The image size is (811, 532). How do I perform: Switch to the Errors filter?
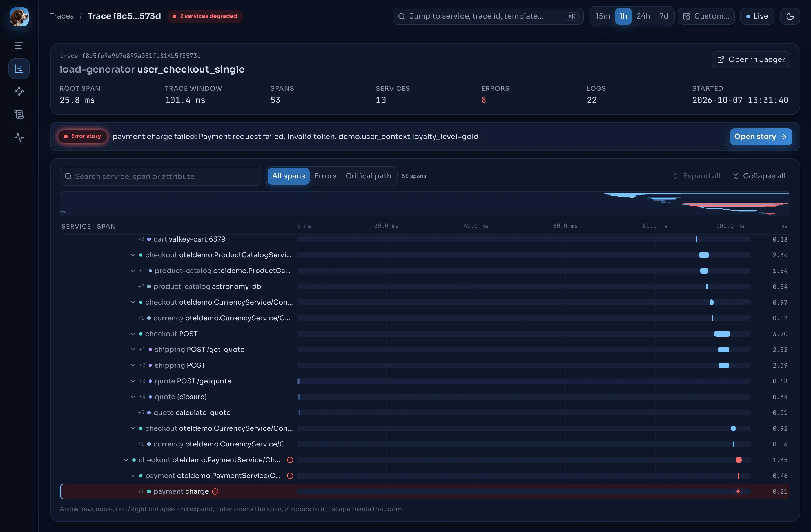[325, 176]
